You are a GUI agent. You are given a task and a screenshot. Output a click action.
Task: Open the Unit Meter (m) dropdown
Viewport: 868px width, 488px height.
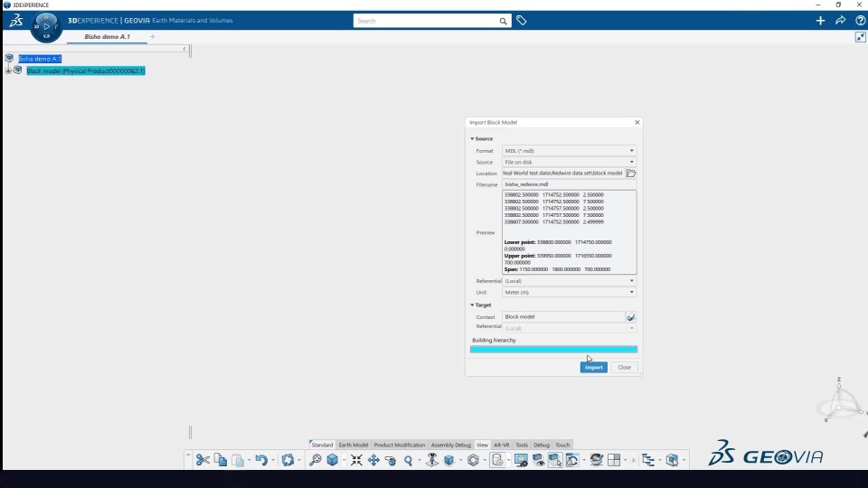(x=569, y=292)
